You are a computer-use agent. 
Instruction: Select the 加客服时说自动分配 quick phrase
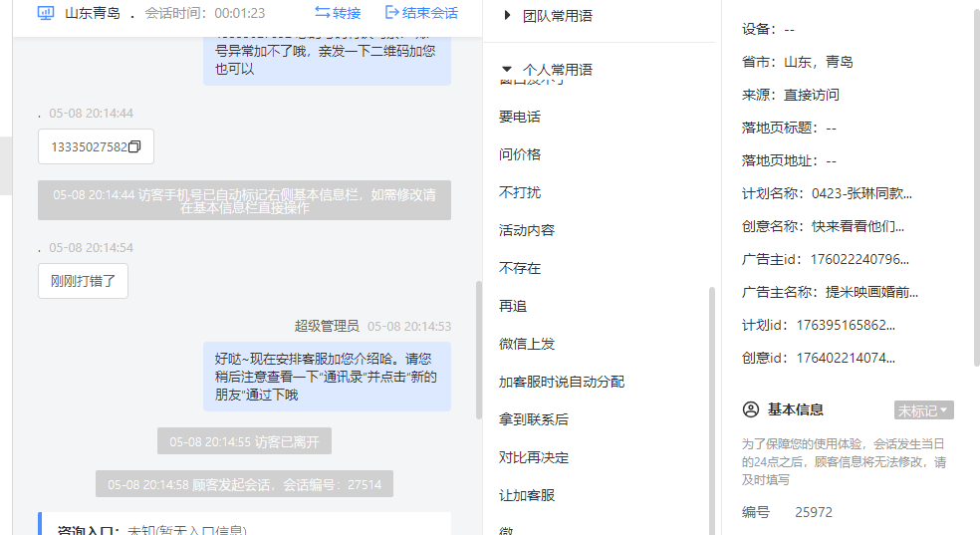click(x=562, y=382)
